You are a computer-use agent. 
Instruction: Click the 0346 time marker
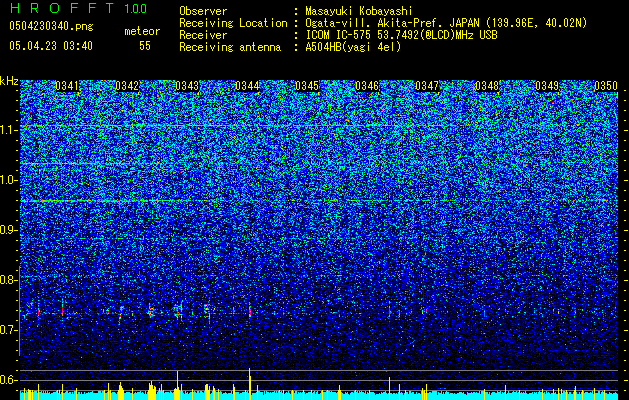click(x=367, y=86)
